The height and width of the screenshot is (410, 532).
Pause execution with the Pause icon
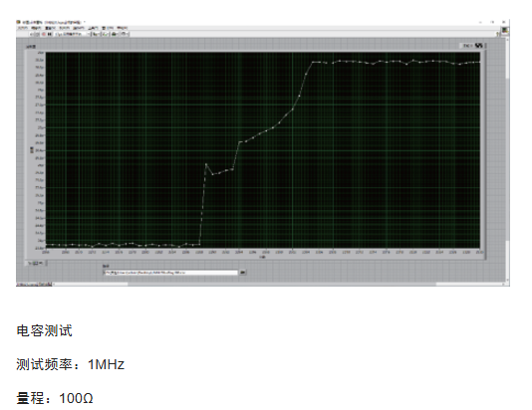click(49, 34)
